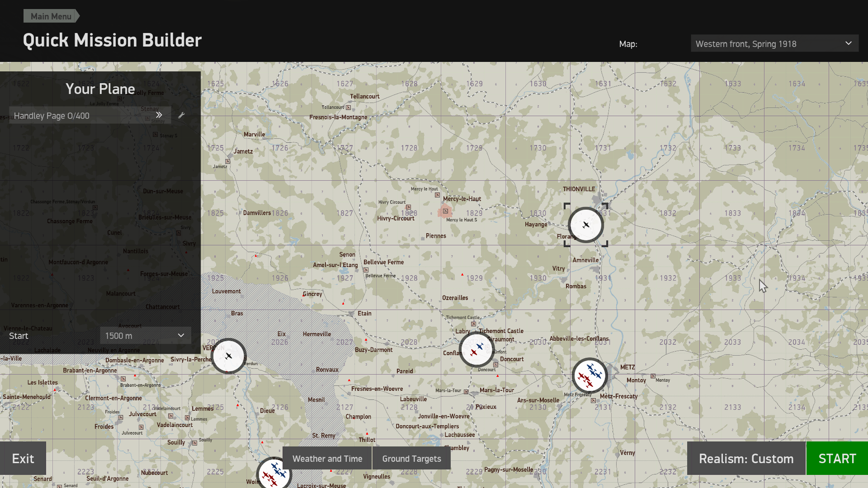Choose the duel mission marker near Conflans
868x488 pixels.
476,350
